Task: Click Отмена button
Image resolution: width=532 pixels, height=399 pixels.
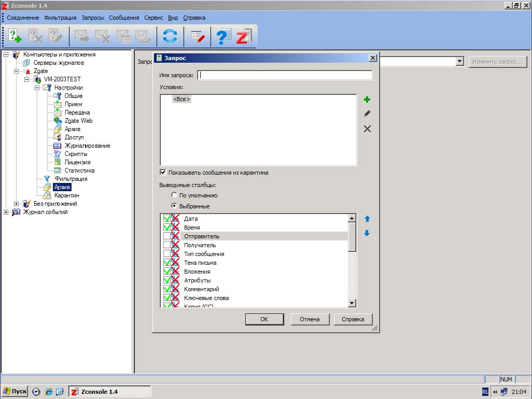Action: tap(310, 319)
